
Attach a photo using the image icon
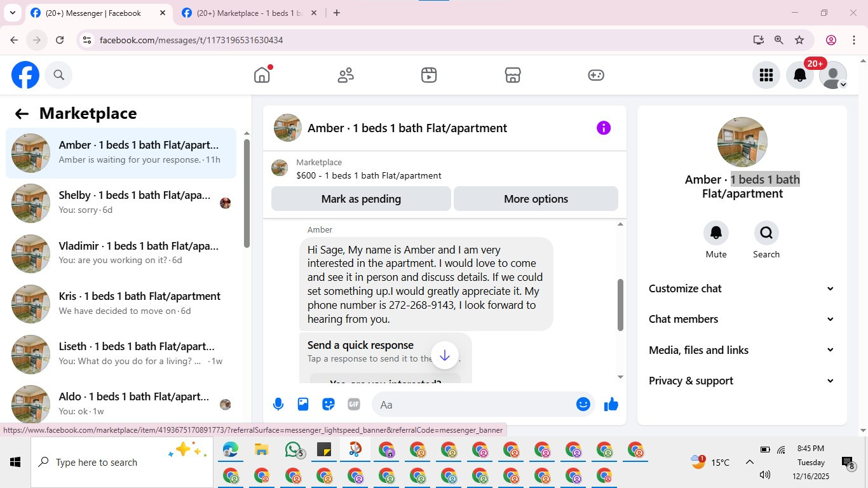(x=303, y=404)
